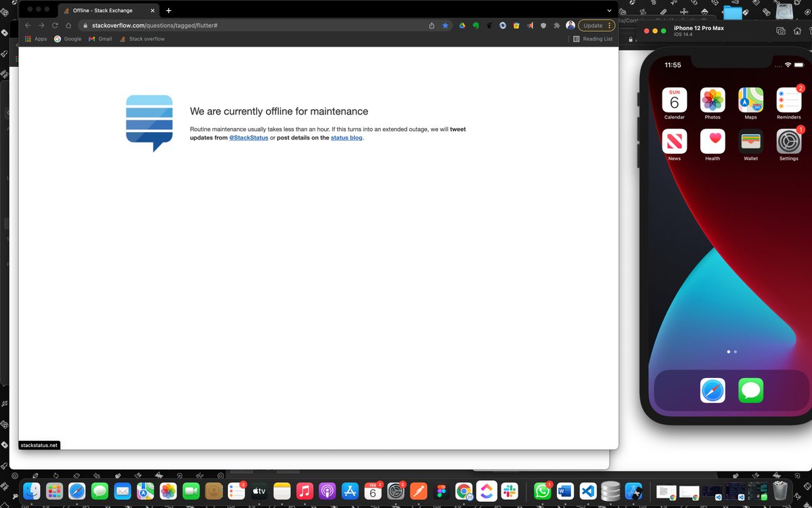Open FaceTime from the macOS Dock

coord(191,491)
